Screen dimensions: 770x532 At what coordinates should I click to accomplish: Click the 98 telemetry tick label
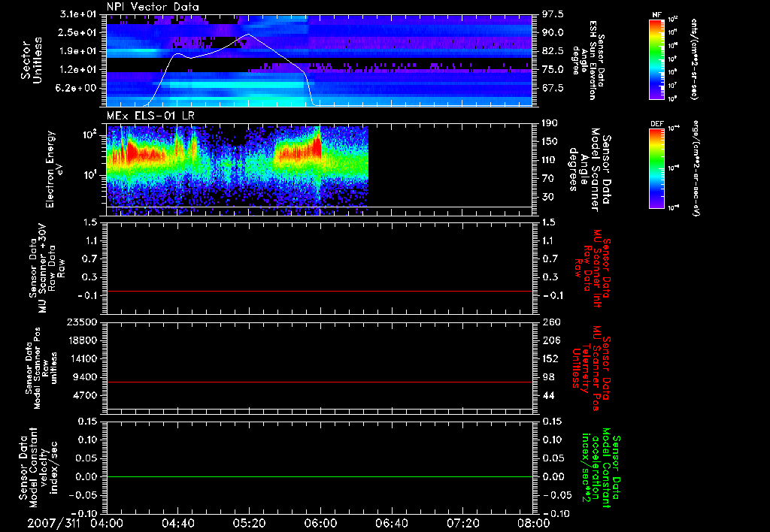[x=548, y=377]
